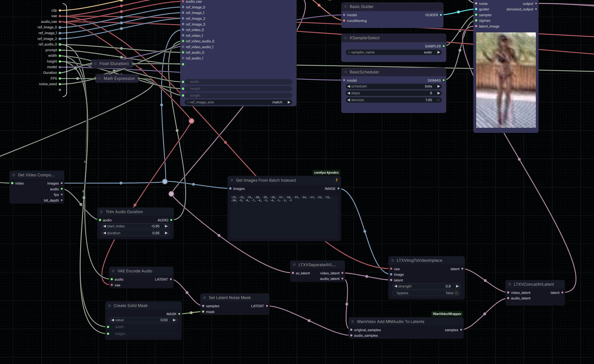Click the indexes text box listing -23 to -1
The height and width of the screenshot is (364, 594).
284,216
